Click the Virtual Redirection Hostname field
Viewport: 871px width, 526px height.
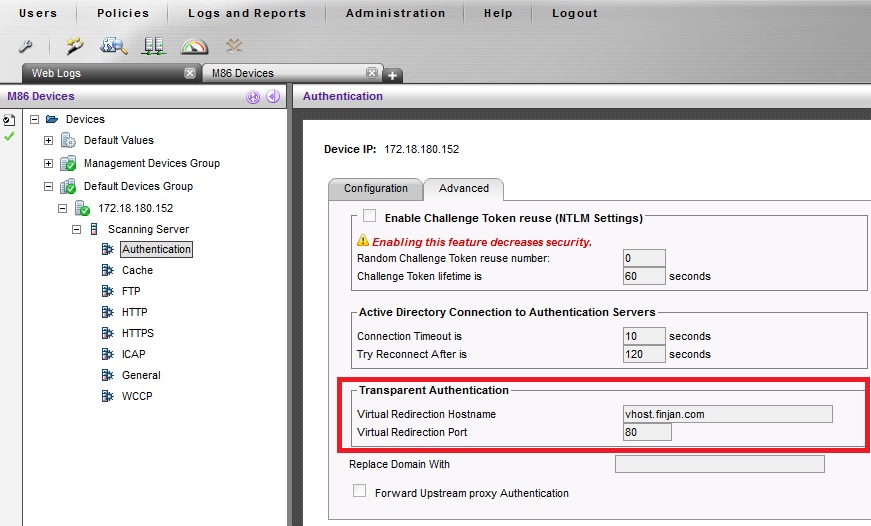tap(727, 414)
